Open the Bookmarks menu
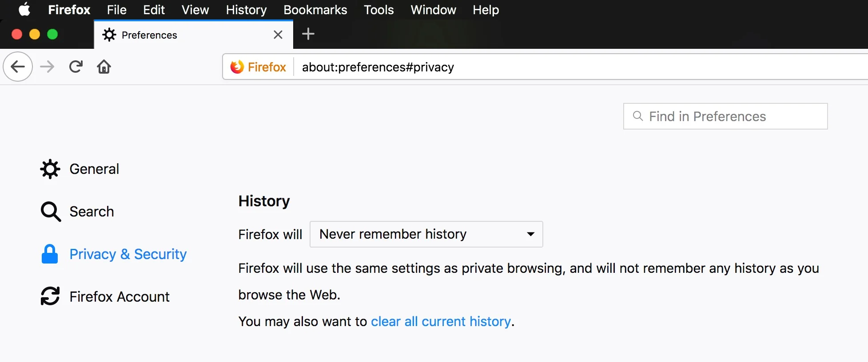868x362 pixels. point(315,10)
